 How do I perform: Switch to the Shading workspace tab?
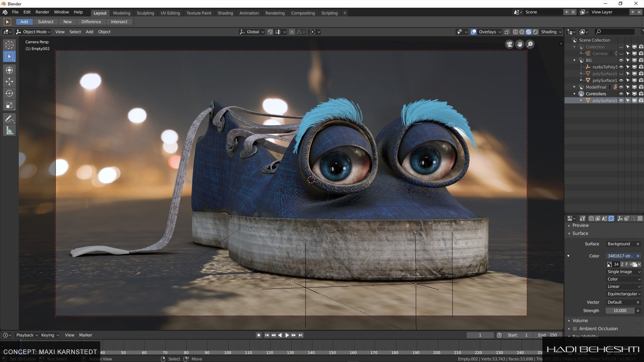coord(225,13)
